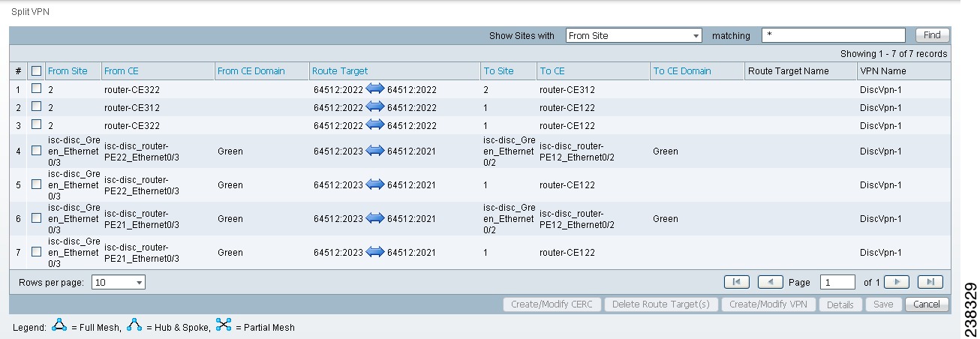980x339 pixels.
Task: Click the route target arrow in row 7
Action: point(374,253)
